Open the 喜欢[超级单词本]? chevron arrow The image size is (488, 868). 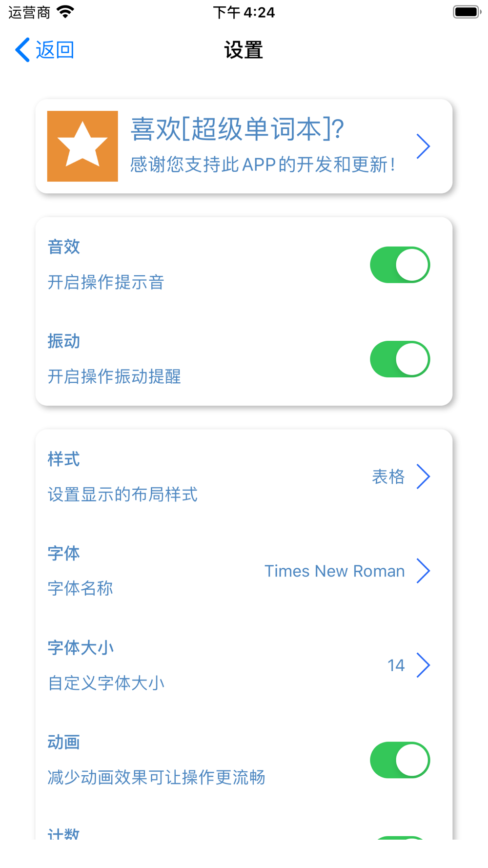pyautogui.click(x=423, y=146)
